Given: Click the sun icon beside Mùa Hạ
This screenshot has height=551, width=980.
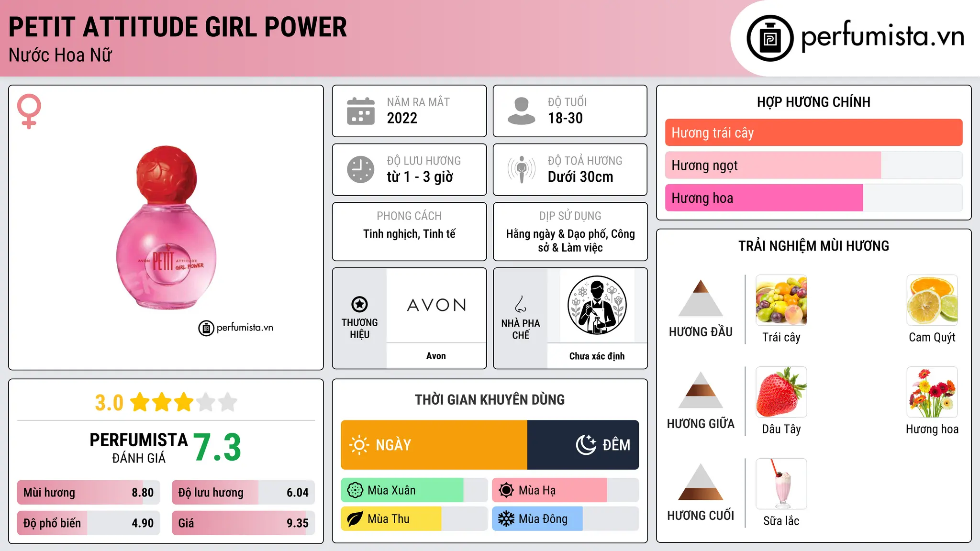Looking at the screenshot, I should point(506,490).
